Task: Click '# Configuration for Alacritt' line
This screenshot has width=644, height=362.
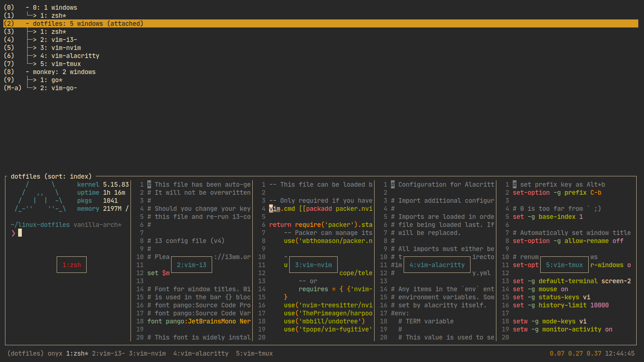Action: [x=443, y=184]
